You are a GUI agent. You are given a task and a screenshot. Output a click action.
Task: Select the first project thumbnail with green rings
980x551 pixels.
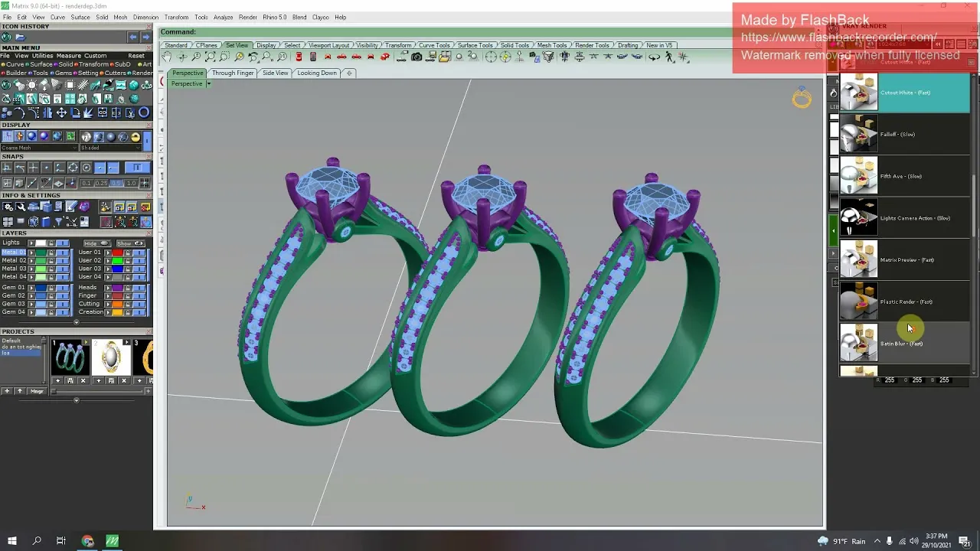pos(69,357)
